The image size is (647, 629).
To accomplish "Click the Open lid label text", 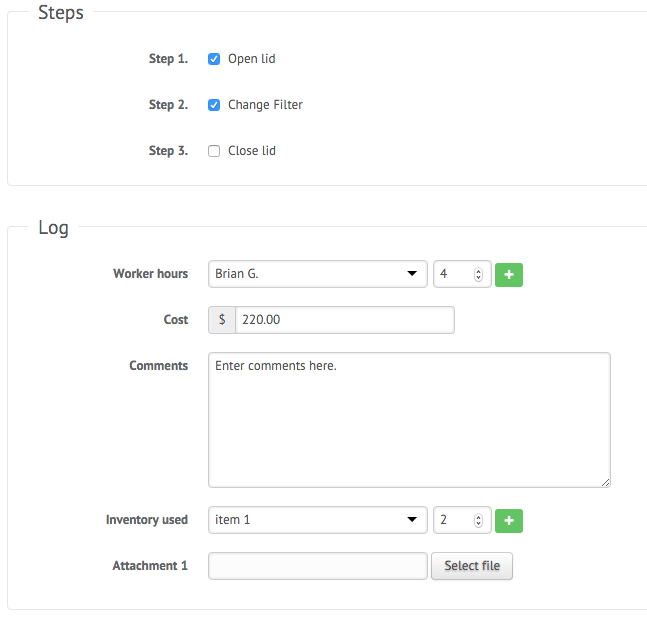I will [x=252, y=59].
